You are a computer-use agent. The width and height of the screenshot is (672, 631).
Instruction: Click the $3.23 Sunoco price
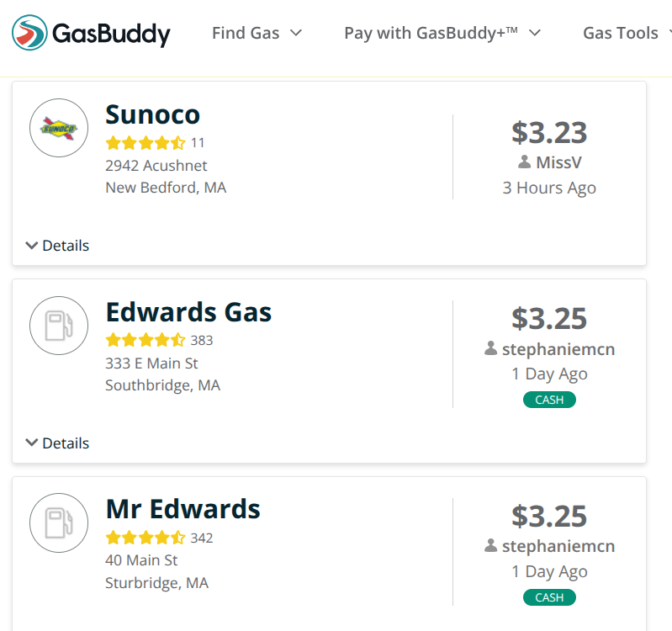point(549,133)
